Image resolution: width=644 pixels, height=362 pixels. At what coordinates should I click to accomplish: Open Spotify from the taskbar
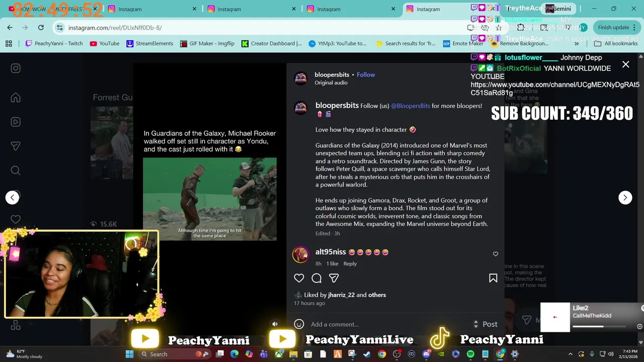(x=470, y=354)
